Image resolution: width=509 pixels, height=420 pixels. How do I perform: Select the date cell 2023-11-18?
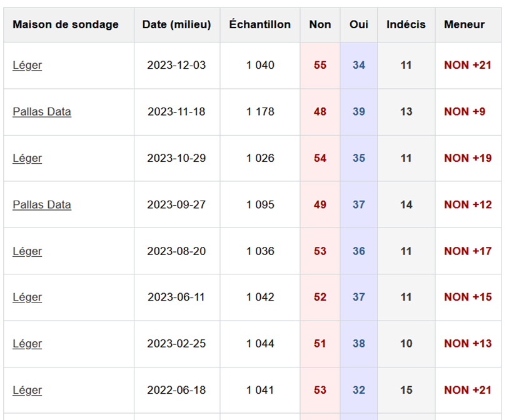tap(176, 112)
